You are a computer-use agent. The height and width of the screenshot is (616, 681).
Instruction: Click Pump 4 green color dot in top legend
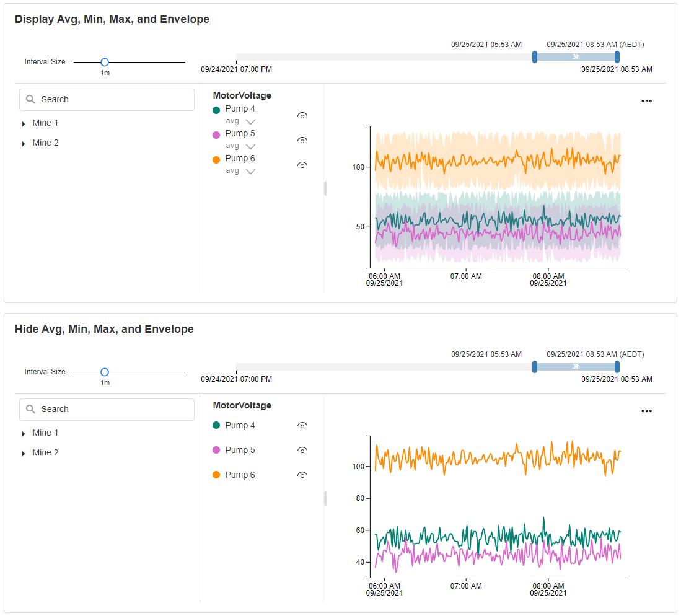click(216, 110)
